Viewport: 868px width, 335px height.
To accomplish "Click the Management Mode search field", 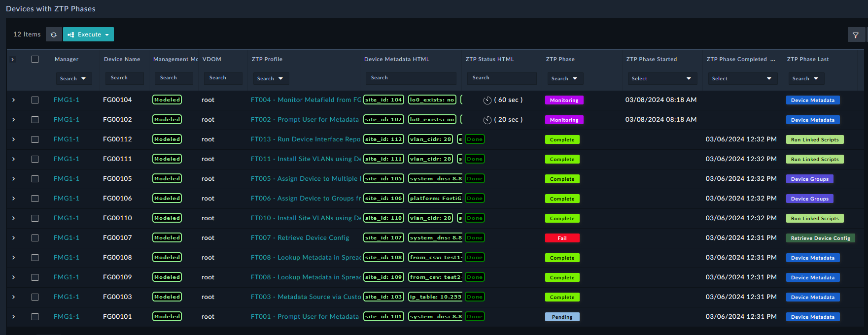I will coord(174,78).
